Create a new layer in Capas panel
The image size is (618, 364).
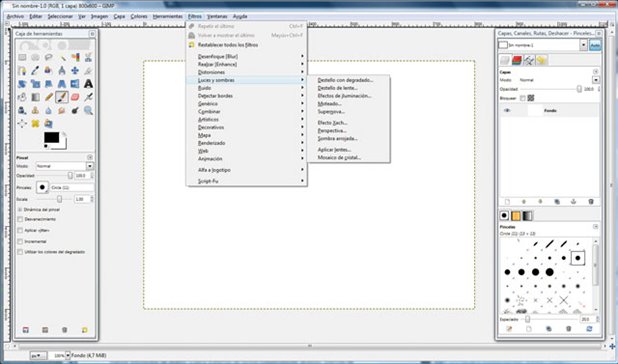pyautogui.click(x=507, y=202)
